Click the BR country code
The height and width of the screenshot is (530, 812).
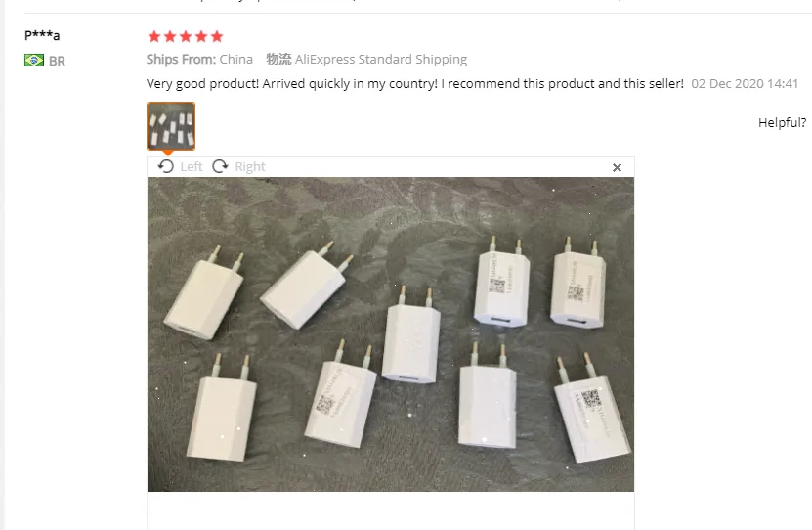(57, 62)
